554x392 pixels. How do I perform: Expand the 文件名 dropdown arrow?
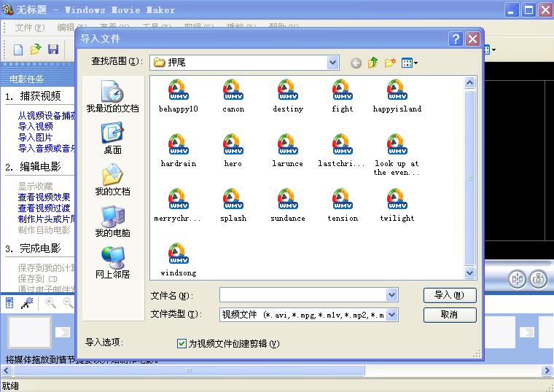tap(392, 295)
